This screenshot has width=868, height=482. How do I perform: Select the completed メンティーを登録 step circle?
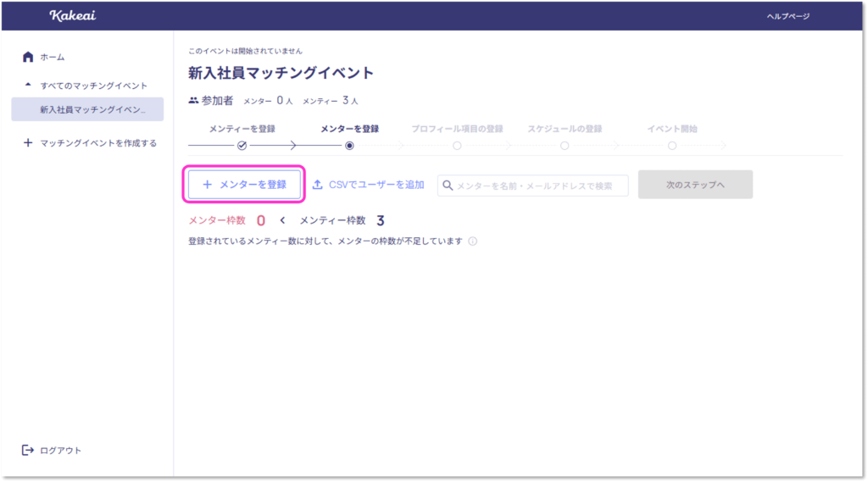(x=242, y=146)
